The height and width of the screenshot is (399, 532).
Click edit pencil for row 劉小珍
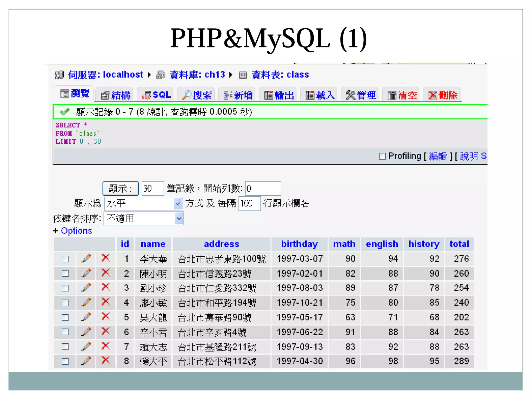tap(86, 288)
